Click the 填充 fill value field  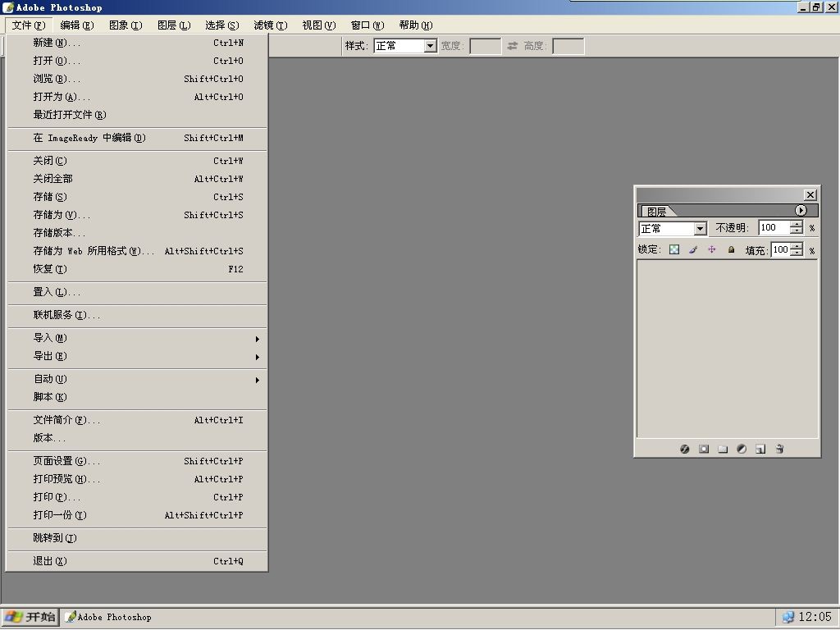click(x=780, y=249)
